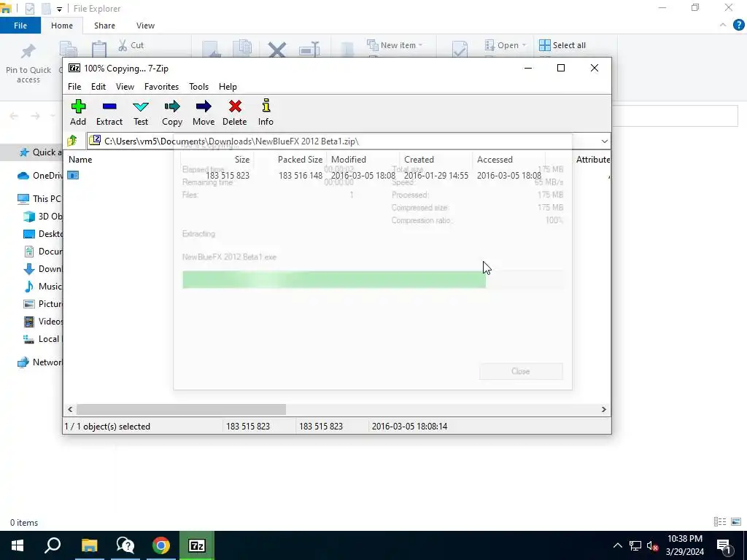747x560 pixels.
Task: Switch File Explorer to details view
Action: click(x=720, y=522)
